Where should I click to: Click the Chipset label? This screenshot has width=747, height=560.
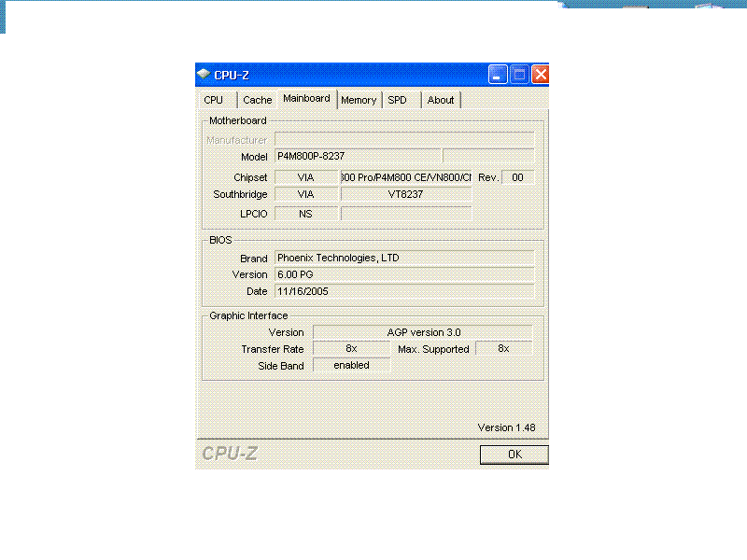coord(250,177)
